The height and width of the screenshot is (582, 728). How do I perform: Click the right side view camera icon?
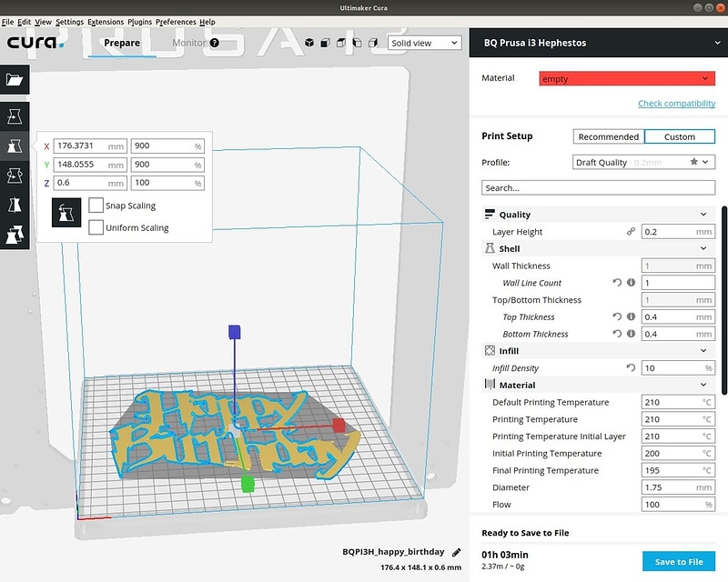point(373,43)
